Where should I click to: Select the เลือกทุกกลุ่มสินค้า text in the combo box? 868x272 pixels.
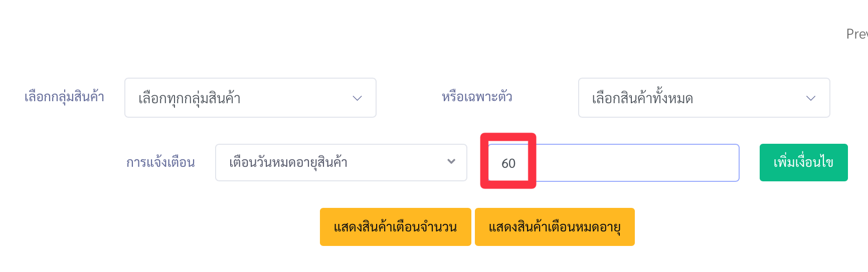(190, 98)
